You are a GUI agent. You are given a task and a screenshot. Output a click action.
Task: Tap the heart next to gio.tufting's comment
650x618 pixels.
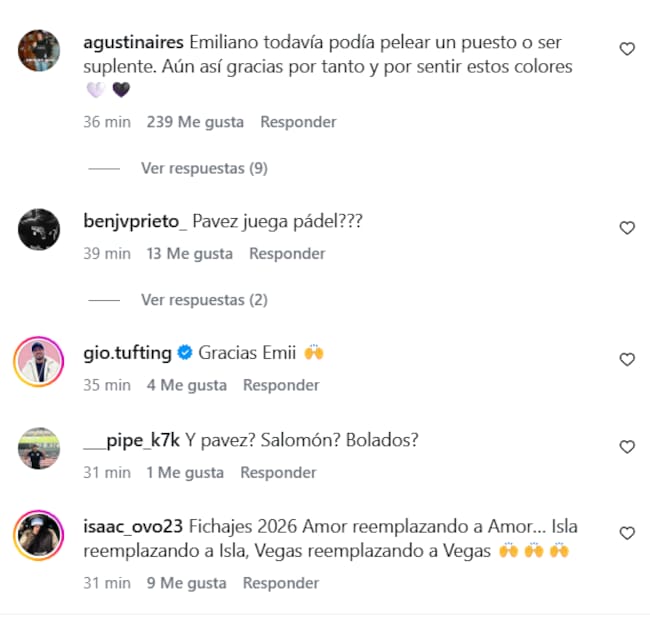pos(627,359)
